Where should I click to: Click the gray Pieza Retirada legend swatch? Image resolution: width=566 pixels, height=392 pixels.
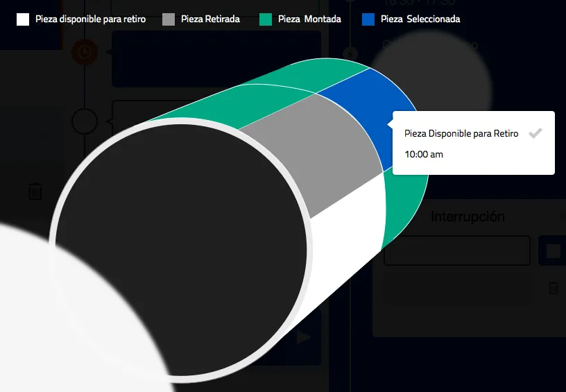point(169,19)
